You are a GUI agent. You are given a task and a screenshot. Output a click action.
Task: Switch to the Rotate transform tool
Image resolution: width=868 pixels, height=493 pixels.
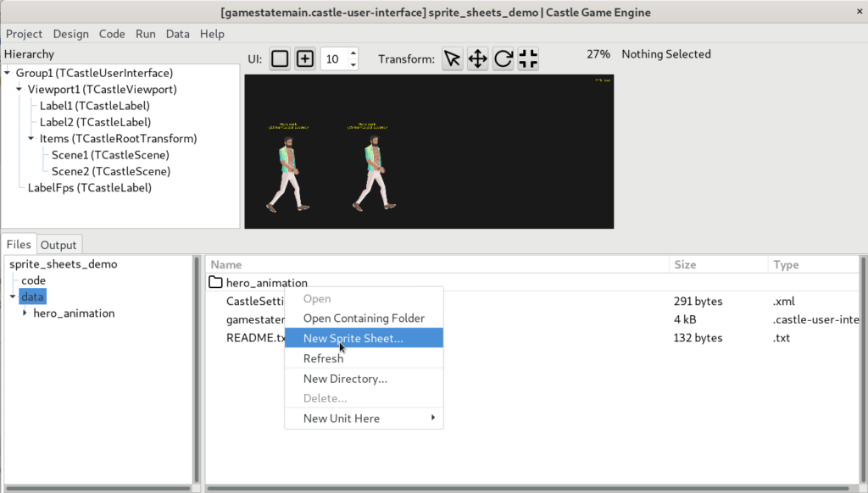[502, 58]
